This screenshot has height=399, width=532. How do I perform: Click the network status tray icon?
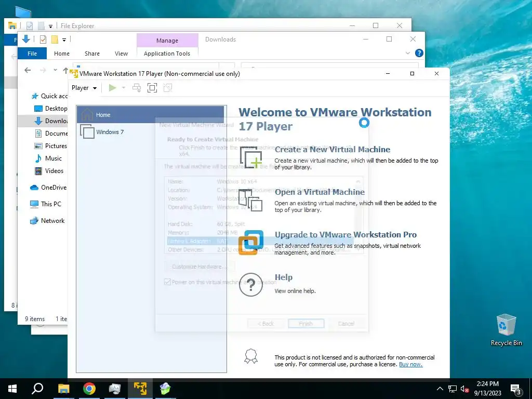coord(453,389)
